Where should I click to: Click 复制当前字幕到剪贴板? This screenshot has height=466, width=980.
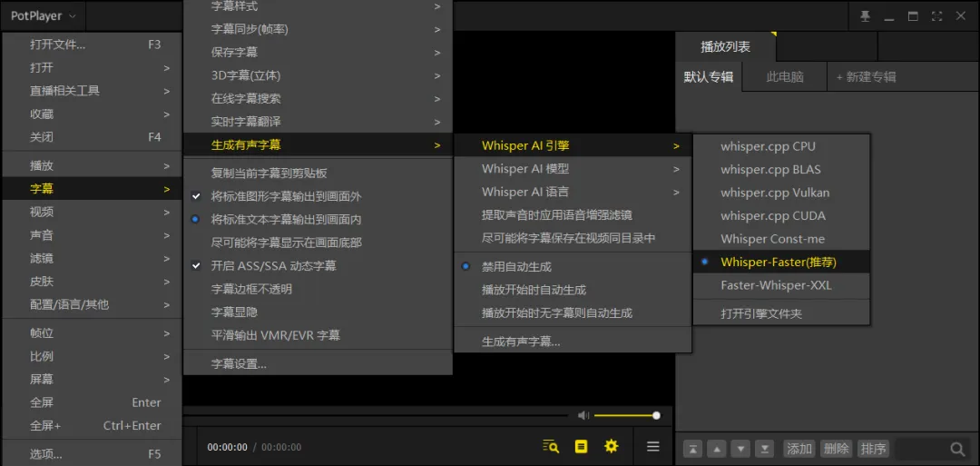coord(318,174)
